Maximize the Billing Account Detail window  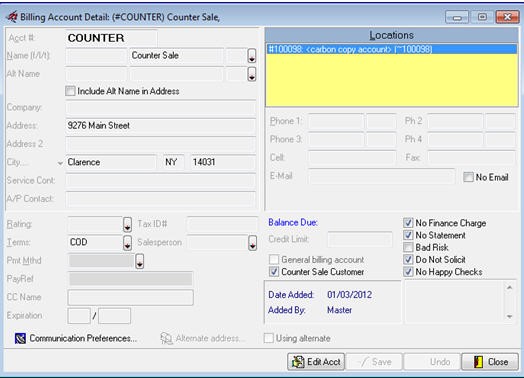[482, 17]
